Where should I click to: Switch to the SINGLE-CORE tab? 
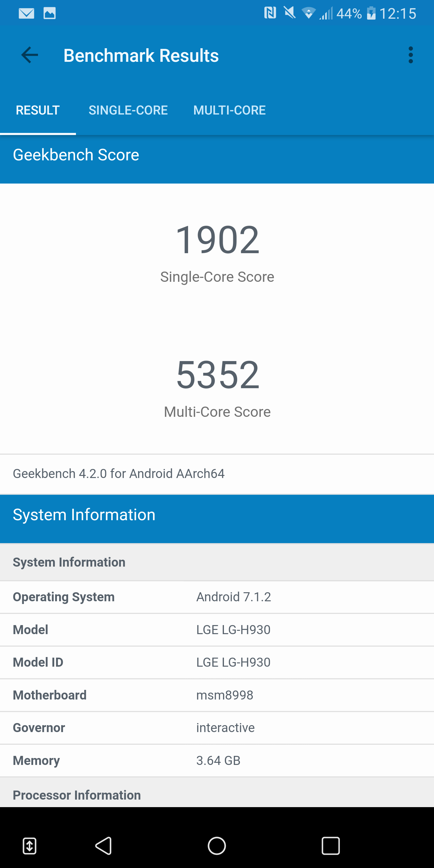tap(128, 110)
